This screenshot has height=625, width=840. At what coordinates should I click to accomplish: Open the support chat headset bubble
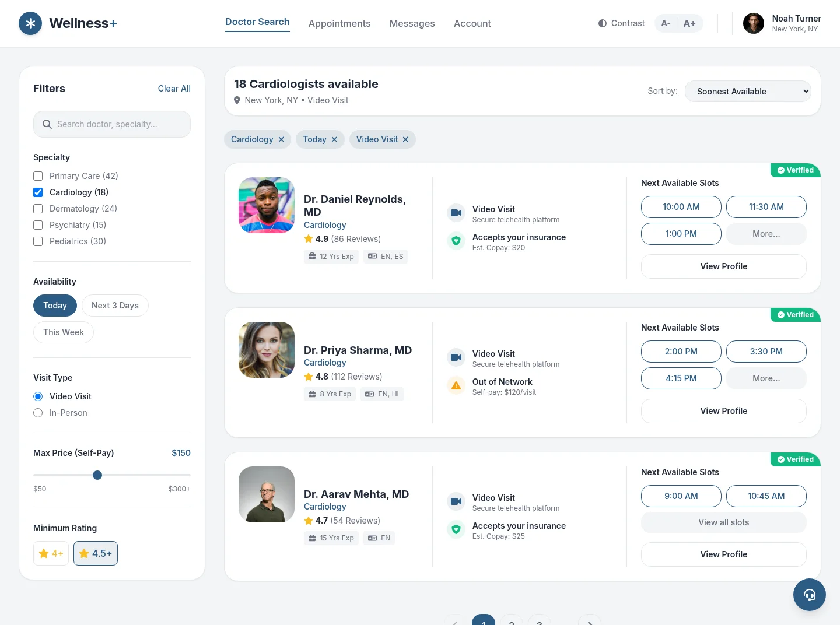click(x=810, y=595)
